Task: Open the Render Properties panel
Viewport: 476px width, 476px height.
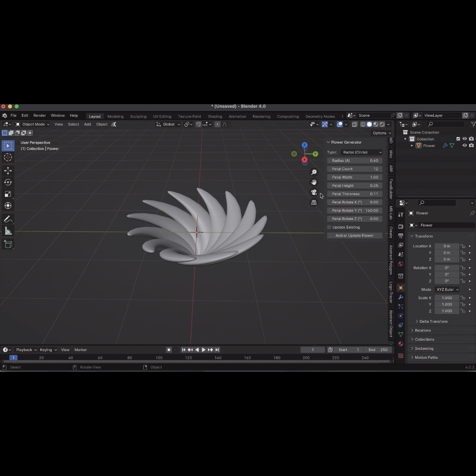Action: tap(400, 227)
